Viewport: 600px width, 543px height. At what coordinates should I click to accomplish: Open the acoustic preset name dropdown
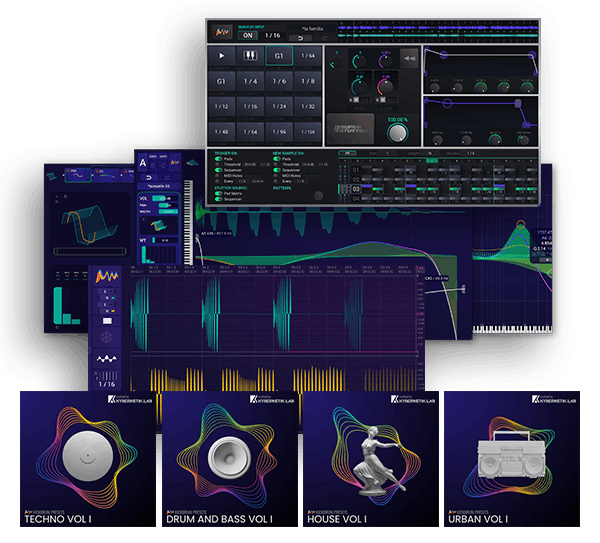click(159, 186)
